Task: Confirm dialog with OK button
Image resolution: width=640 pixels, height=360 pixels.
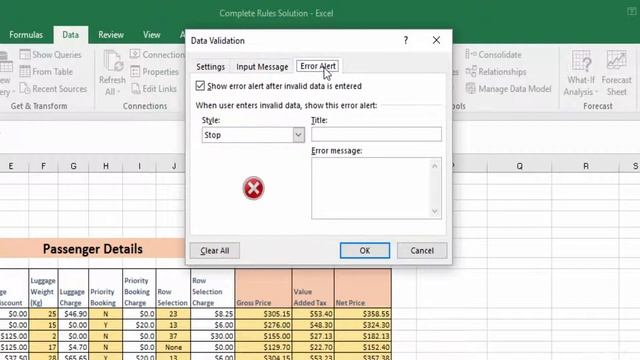Action: coord(365,251)
